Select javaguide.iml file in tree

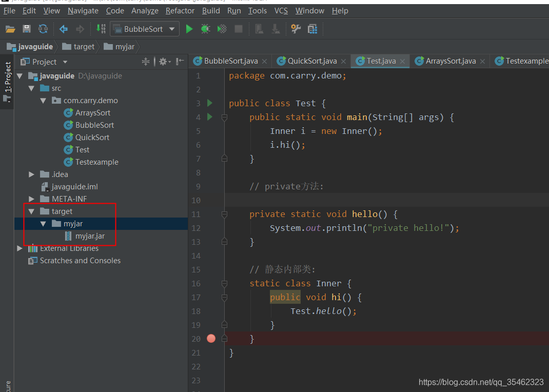point(69,187)
